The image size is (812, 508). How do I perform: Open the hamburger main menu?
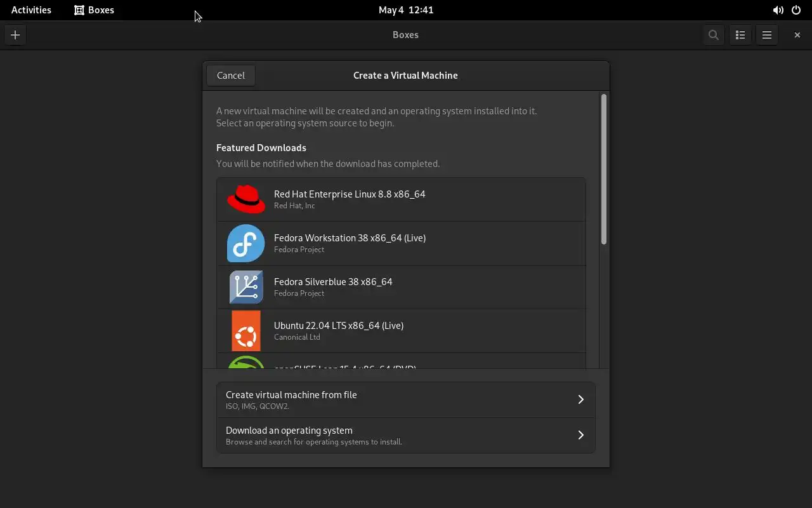tap(767, 35)
